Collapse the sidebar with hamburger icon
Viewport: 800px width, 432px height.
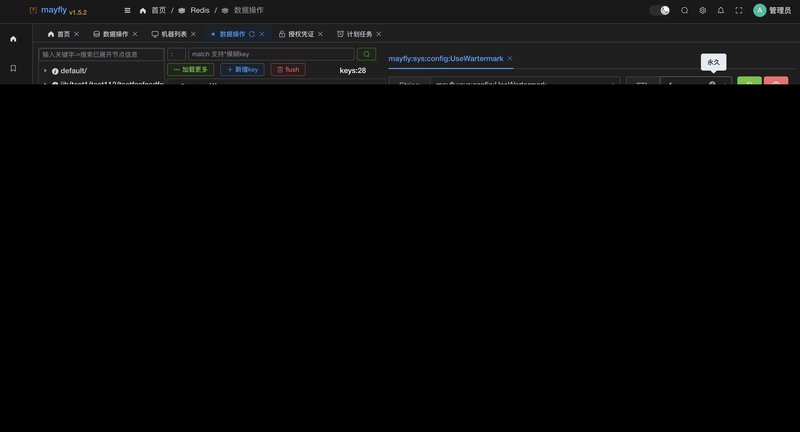click(x=127, y=10)
